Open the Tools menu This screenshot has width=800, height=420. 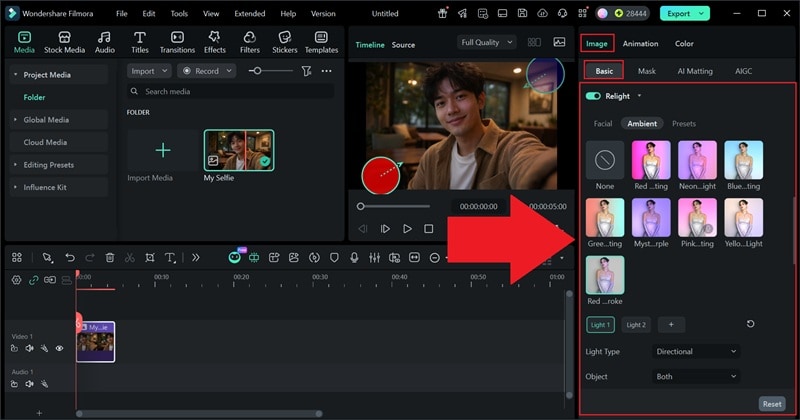[178, 14]
